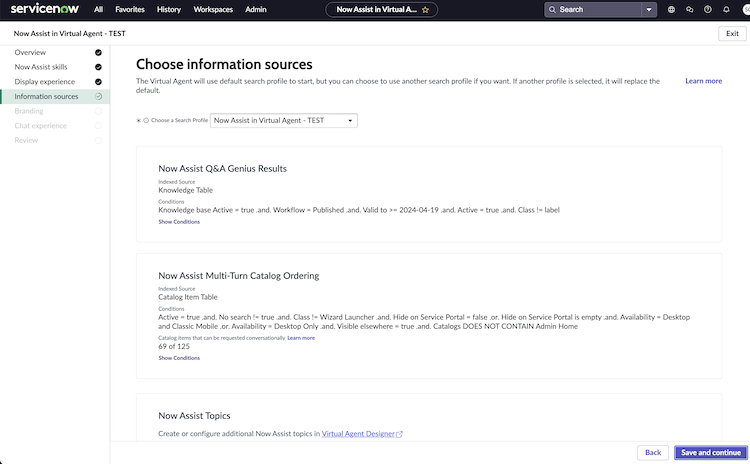The height and width of the screenshot is (464, 750).
Task: Select the Review step
Action: click(x=26, y=140)
